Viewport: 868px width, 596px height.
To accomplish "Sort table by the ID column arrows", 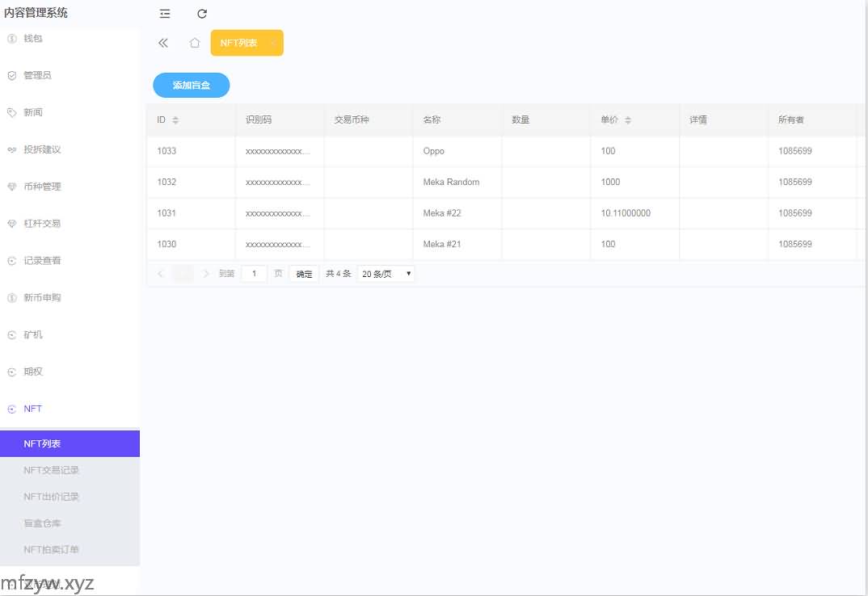I will coord(175,120).
